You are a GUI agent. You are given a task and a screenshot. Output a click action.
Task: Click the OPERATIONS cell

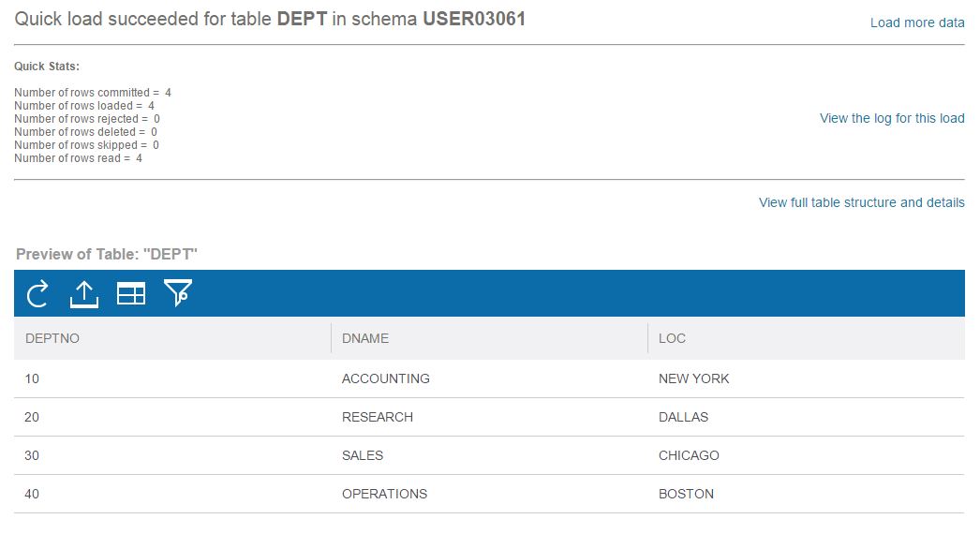pos(384,494)
